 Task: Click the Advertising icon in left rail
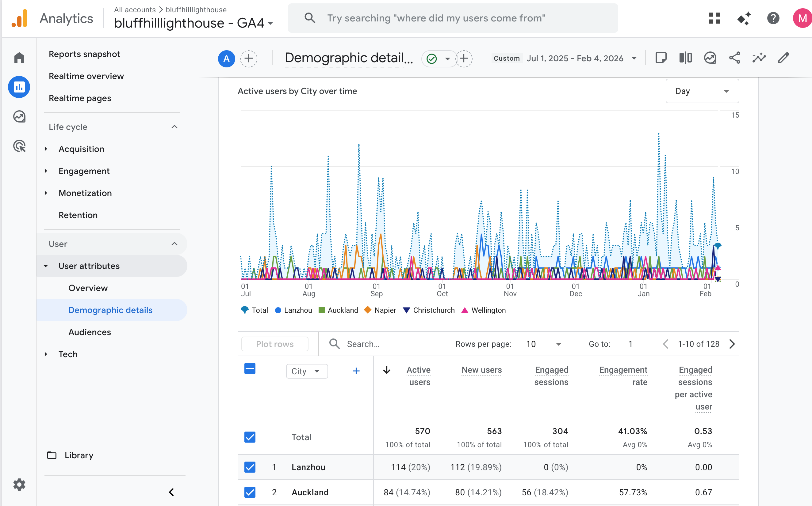coord(19,146)
